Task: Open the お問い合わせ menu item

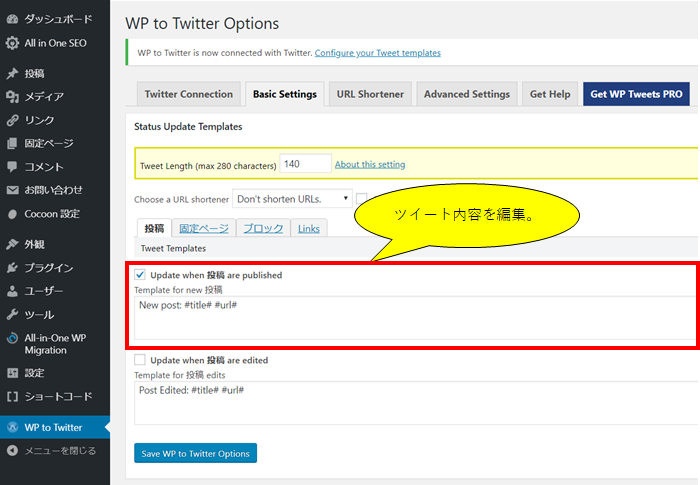Action: tap(55, 190)
